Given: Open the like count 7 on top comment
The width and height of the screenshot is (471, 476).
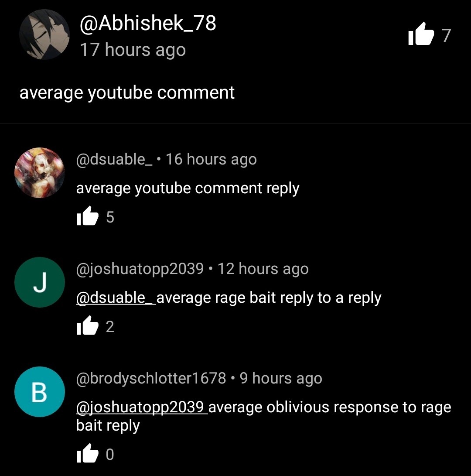Looking at the screenshot, I should 446,35.
